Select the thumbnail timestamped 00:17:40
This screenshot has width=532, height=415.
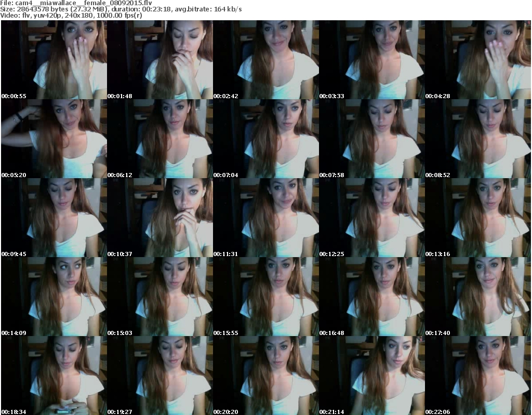coord(478,297)
